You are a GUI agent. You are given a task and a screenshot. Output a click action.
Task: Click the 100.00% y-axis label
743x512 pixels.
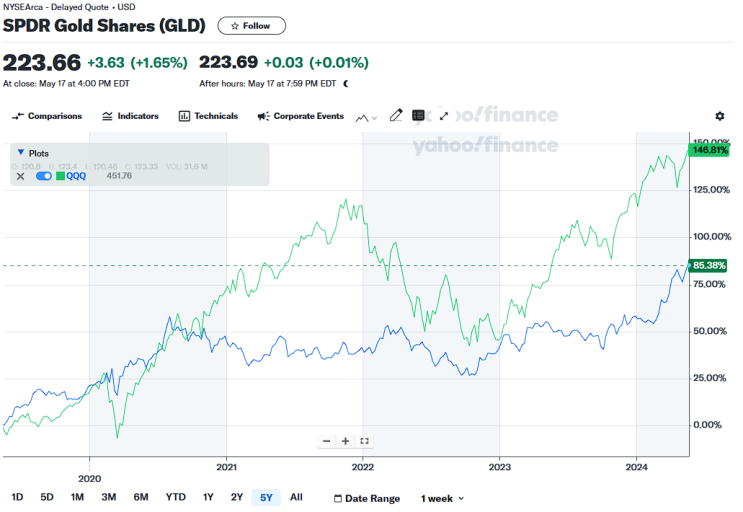712,237
